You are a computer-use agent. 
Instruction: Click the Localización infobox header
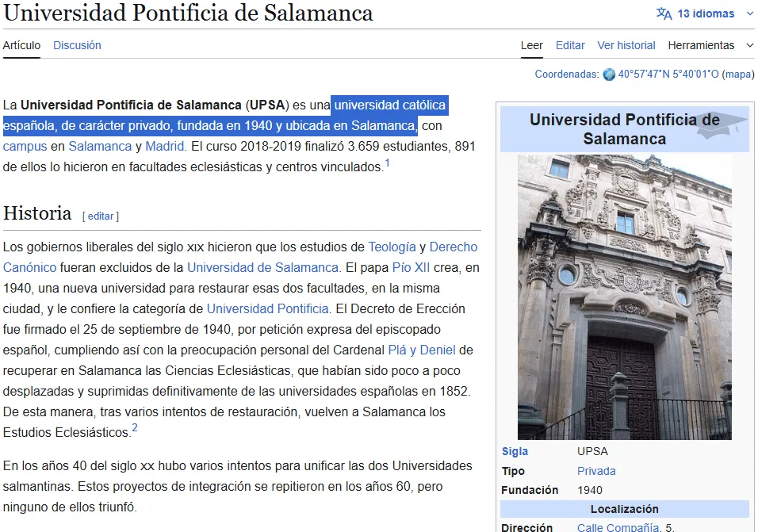pos(625,509)
